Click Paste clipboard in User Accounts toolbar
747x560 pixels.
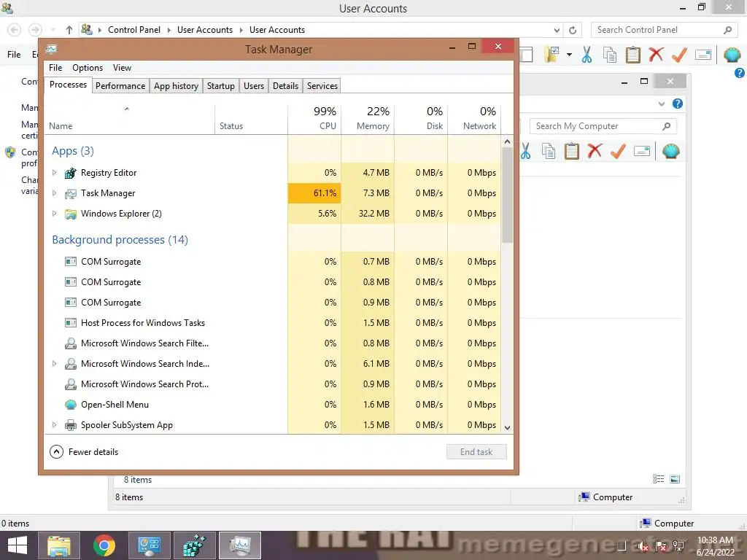pyautogui.click(x=632, y=55)
